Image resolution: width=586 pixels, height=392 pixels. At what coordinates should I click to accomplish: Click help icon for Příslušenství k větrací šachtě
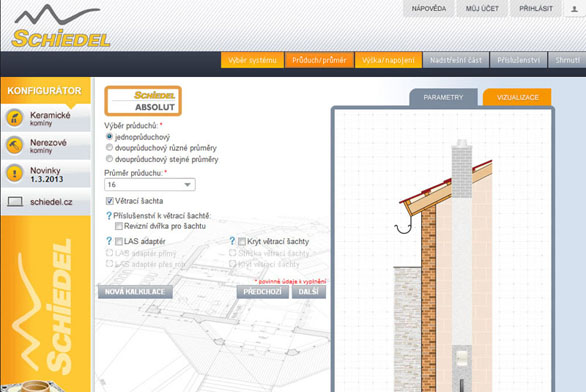tap(109, 216)
